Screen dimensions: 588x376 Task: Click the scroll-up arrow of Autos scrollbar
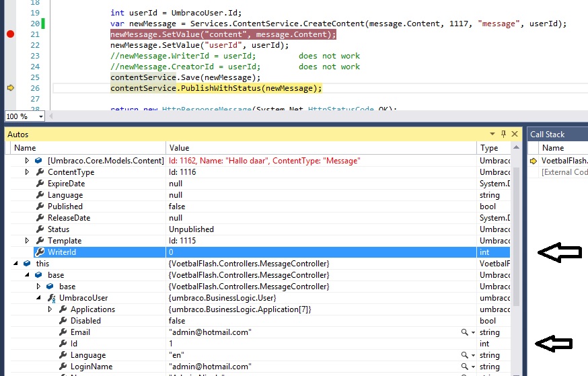(x=517, y=148)
